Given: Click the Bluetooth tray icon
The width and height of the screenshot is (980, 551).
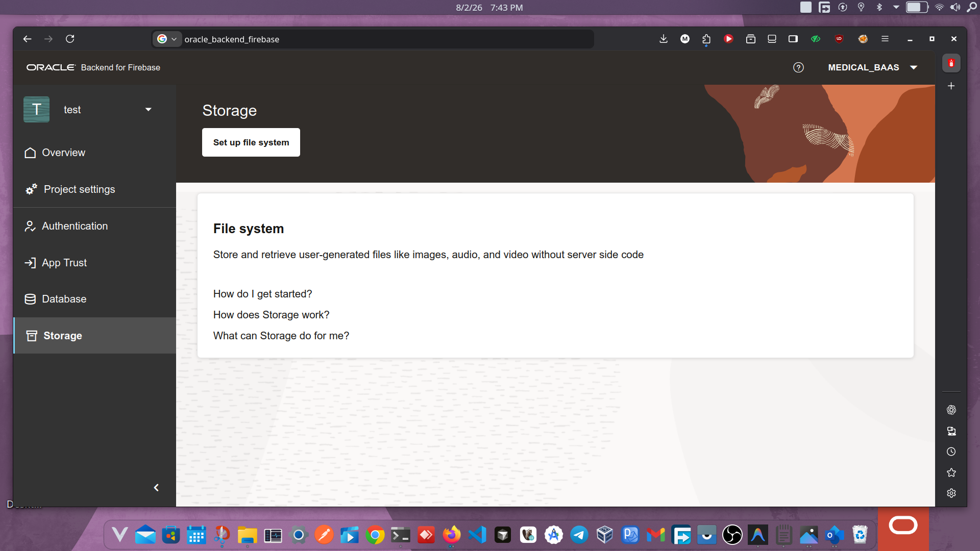Looking at the screenshot, I should 879,7.
